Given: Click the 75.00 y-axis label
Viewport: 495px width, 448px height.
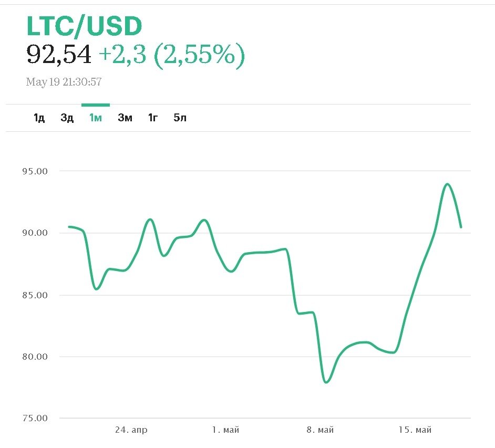Looking at the screenshot, I should coord(35,419).
